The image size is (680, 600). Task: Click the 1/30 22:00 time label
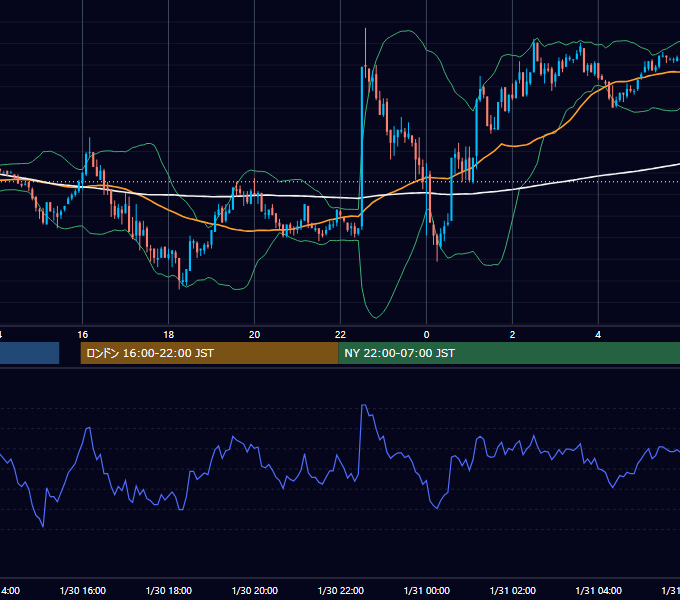(340, 590)
